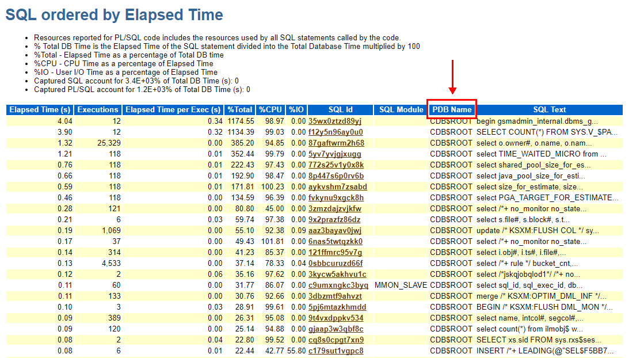Select the 4.04 elapsed time value
Viewport: 644px width, 358px height.
(x=65, y=121)
